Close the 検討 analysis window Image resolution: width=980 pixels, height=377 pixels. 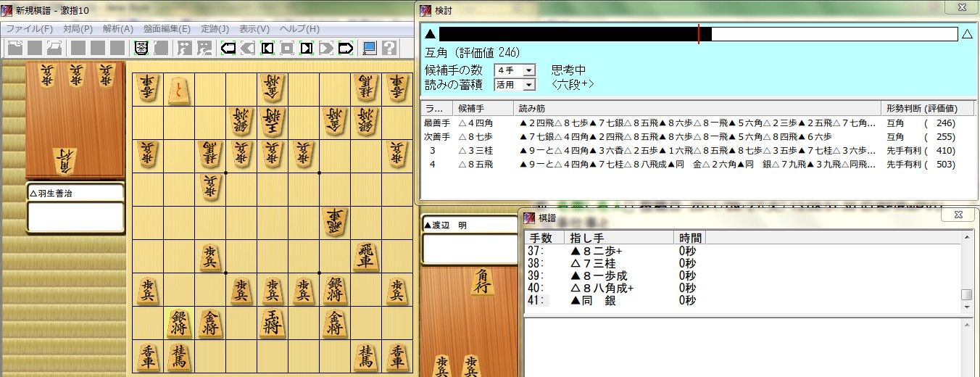(960, 7)
